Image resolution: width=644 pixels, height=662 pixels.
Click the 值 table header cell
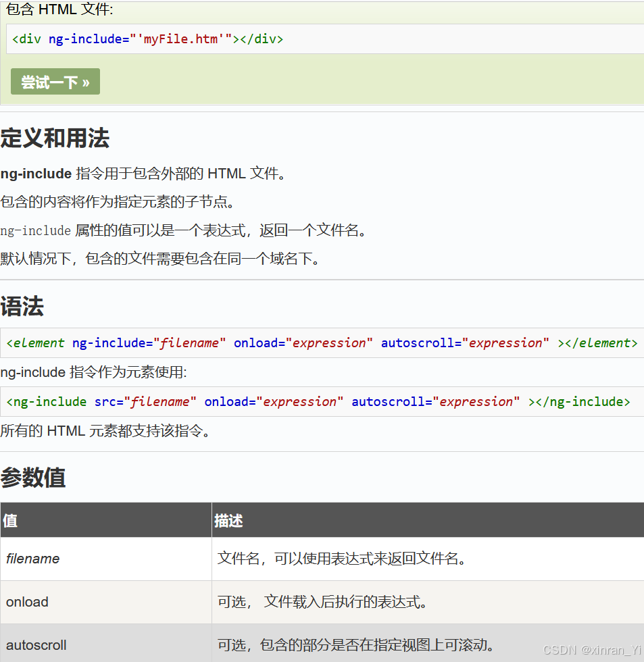9,519
